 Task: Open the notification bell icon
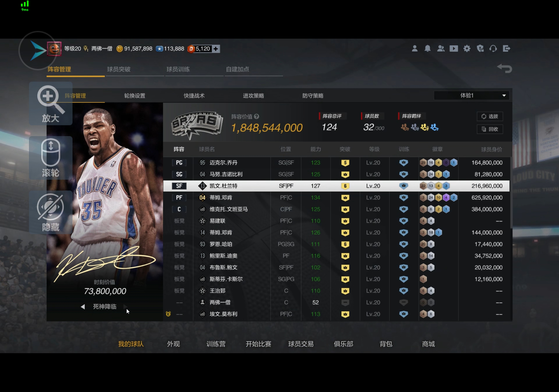pos(428,48)
